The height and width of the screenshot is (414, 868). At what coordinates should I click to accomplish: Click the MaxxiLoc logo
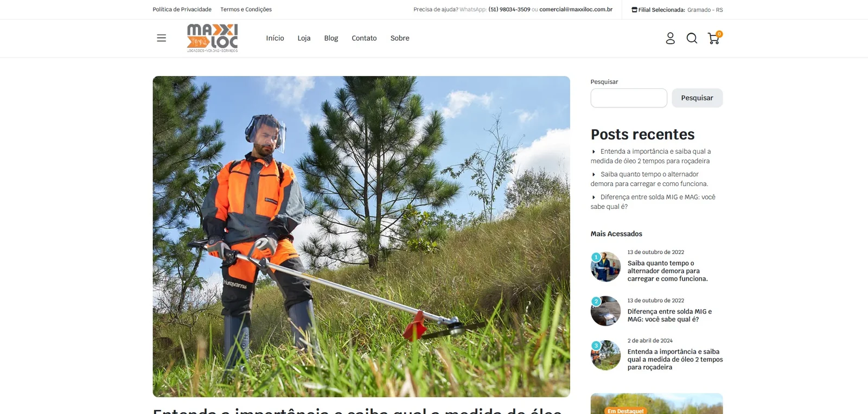click(x=212, y=38)
